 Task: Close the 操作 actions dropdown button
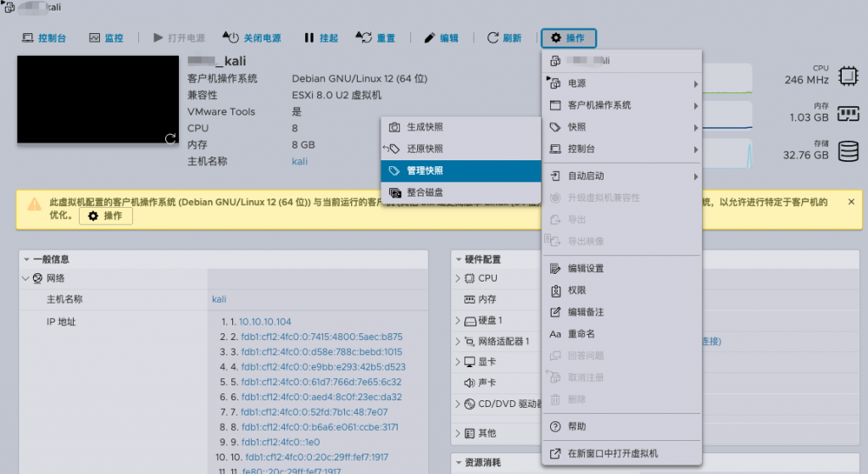point(569,37)
